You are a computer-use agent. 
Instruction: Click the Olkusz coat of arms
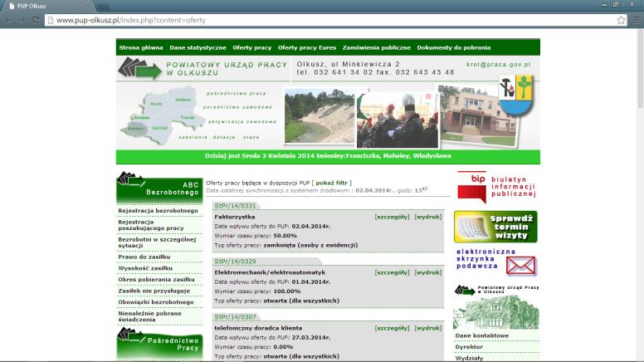click(x=516, y=95)
